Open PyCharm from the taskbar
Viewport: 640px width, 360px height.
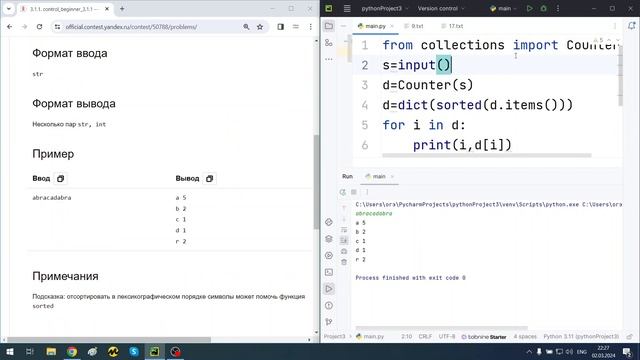tap(154, 351)
